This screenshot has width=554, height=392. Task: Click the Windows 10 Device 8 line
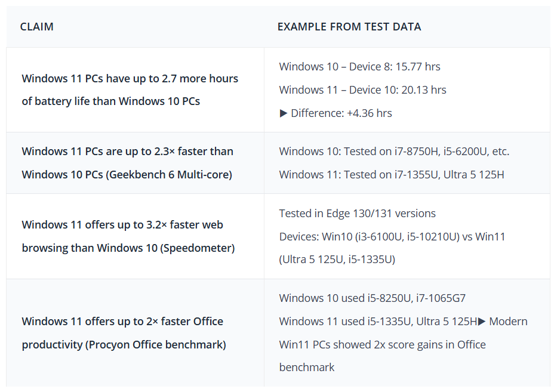(359, 67)
